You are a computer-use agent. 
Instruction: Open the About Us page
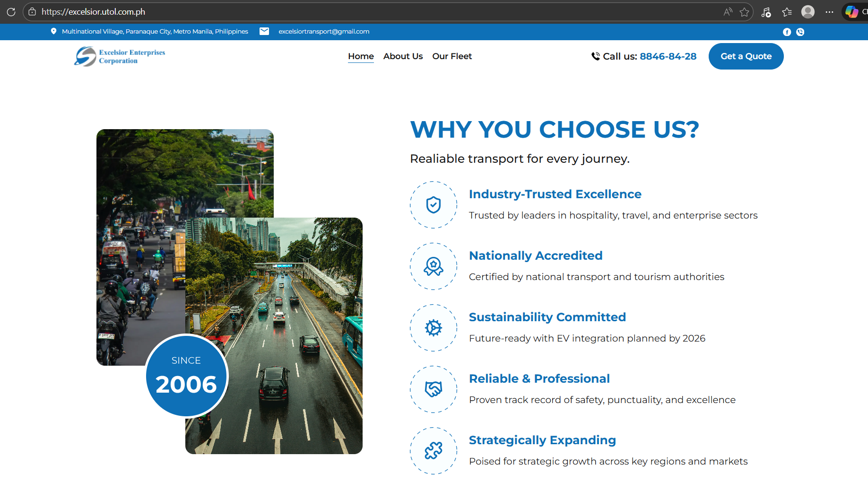coord(403,56)
